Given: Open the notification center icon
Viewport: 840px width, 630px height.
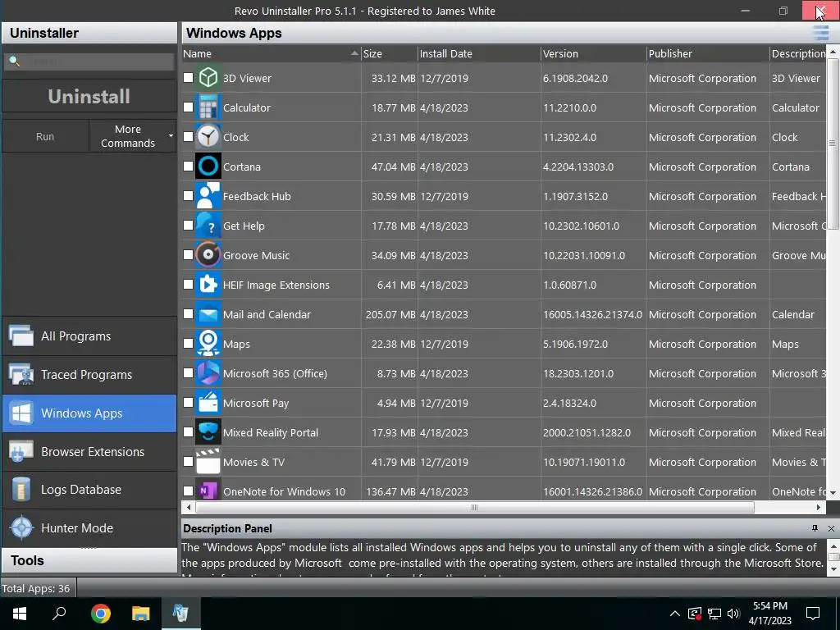Looking at the screenshot, I should (813, 614).
